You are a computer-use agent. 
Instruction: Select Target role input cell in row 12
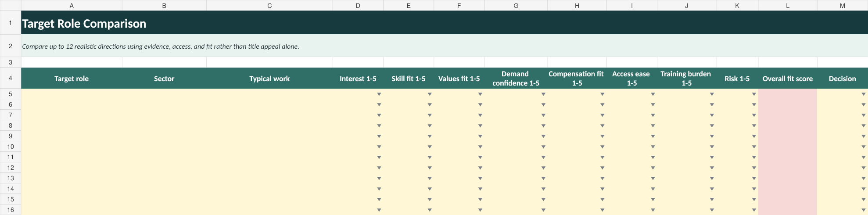tap(72, 168)
